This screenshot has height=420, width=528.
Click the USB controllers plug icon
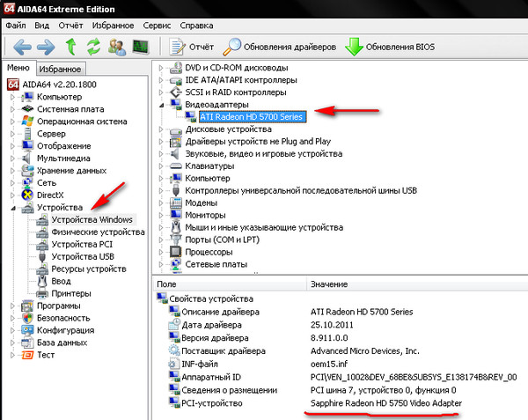pyautogui.click(x=176, y=191)
